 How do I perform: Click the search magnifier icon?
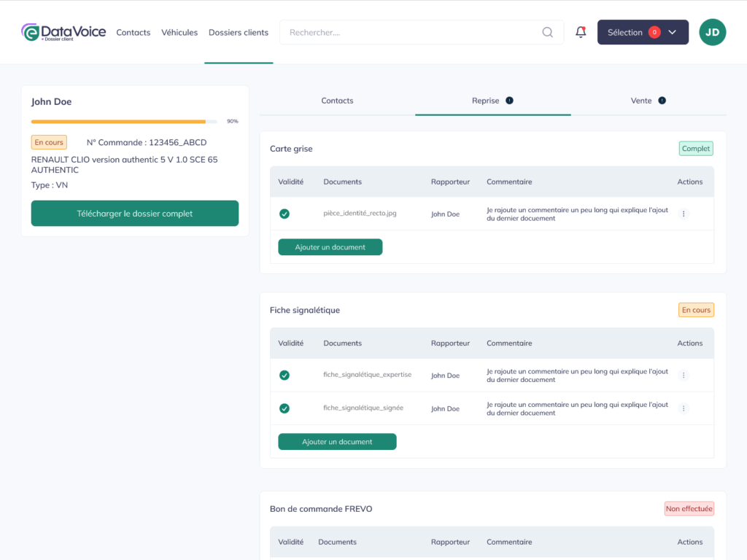tap(547, 32)
